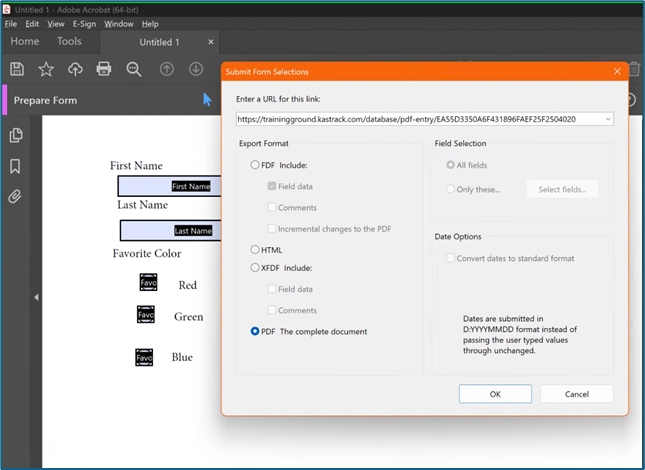Click the star bookmark icon
Screen dimensions: 645x470
tap(46, 69)
